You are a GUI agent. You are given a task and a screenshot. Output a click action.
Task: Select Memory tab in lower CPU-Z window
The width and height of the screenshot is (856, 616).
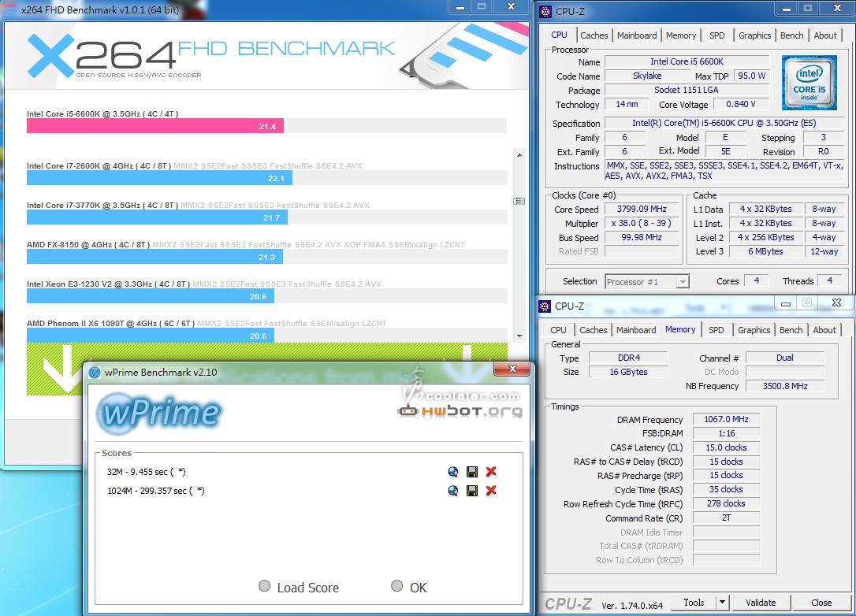point(680,329)
